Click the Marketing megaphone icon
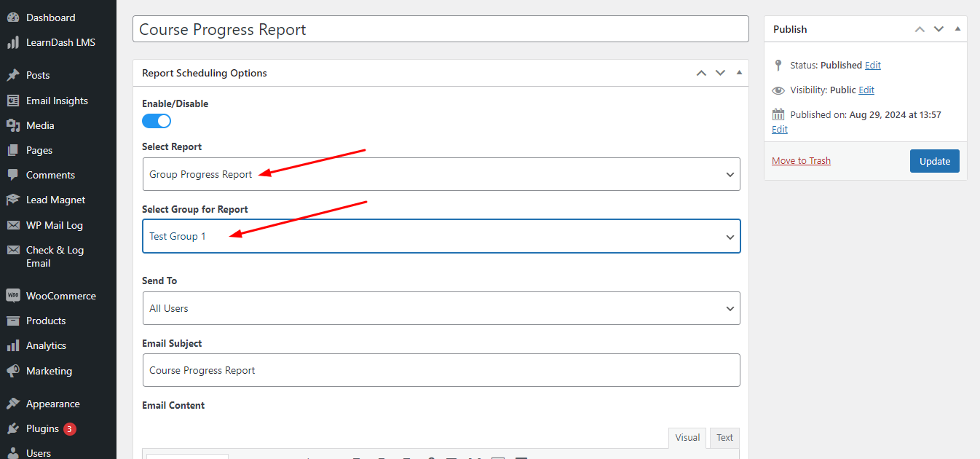This screenshot has width=980, height=459. tap(13, 371)
